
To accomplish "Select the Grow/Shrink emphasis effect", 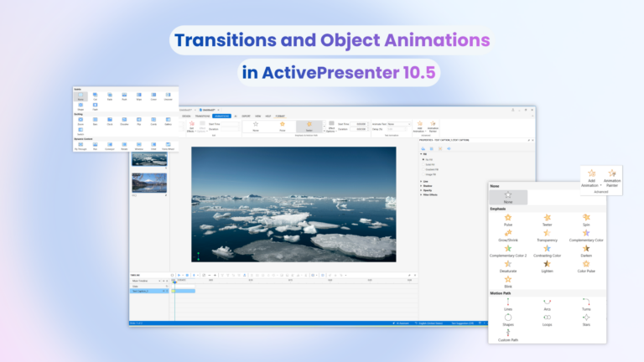I will pyautogui.click(x=508, y=235).
